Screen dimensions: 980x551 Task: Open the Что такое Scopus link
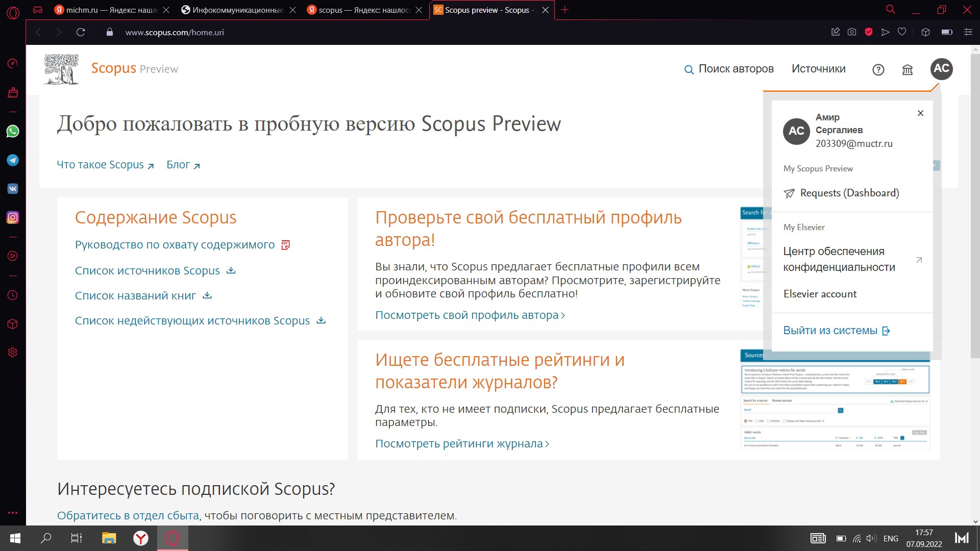105,165
